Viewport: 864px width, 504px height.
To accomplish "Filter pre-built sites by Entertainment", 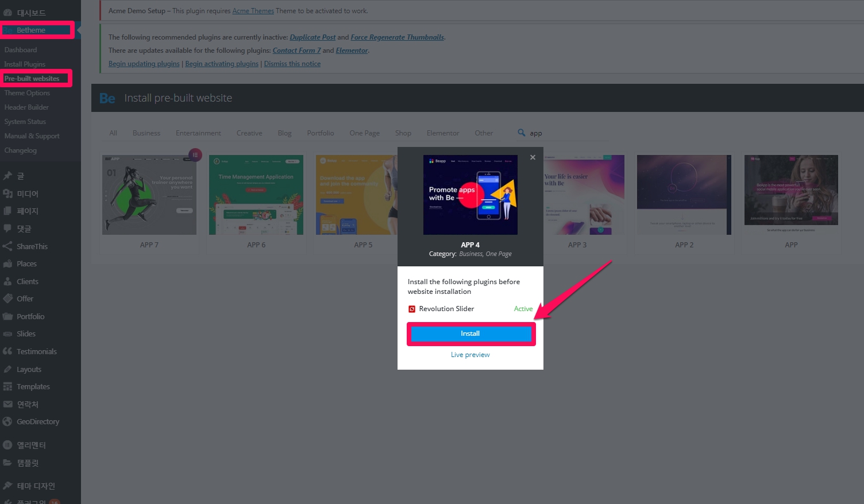I will 198,133.
